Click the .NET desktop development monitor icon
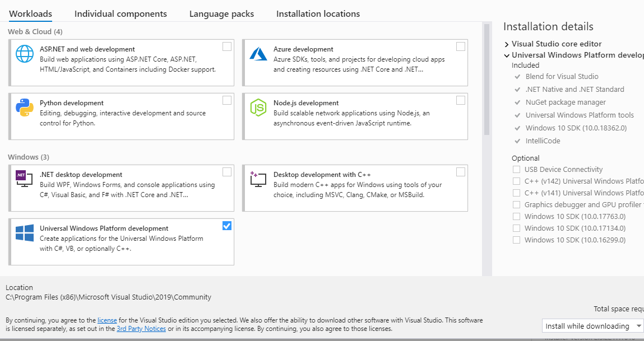 click(x=25, y=178)
